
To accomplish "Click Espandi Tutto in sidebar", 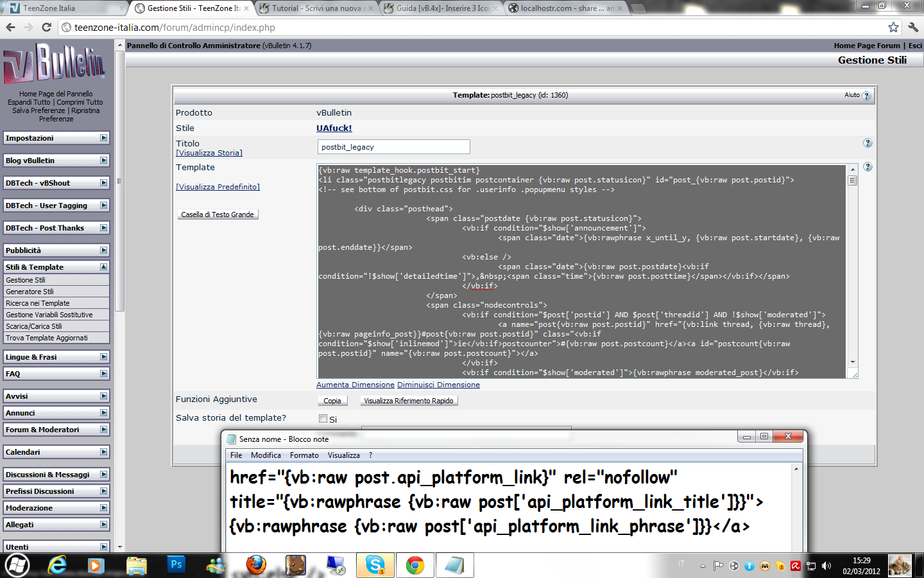I will [x=29, y=102].
